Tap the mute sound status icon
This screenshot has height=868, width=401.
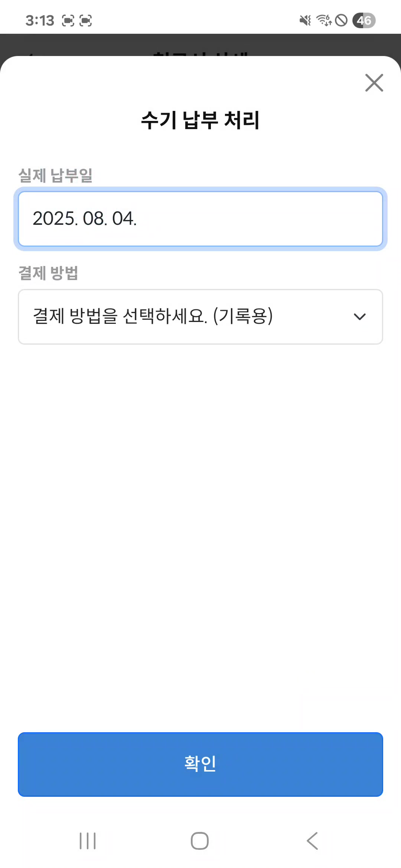[305, 20]
